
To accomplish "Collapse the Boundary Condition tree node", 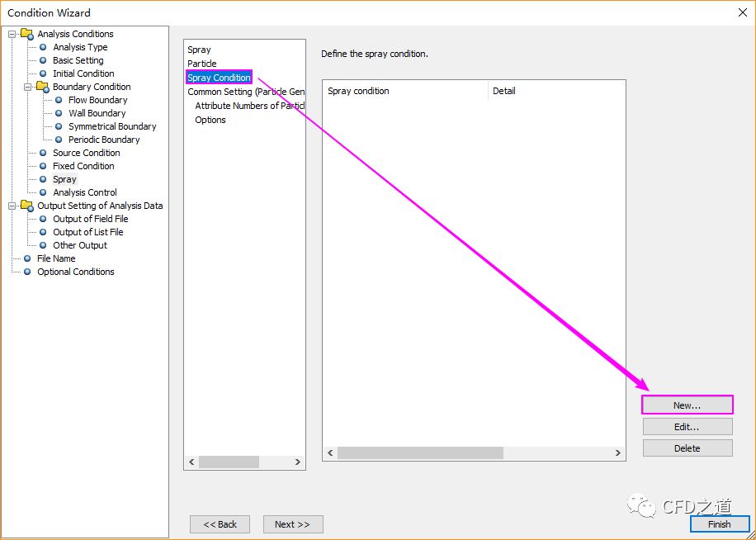I will tap(27, 87).
